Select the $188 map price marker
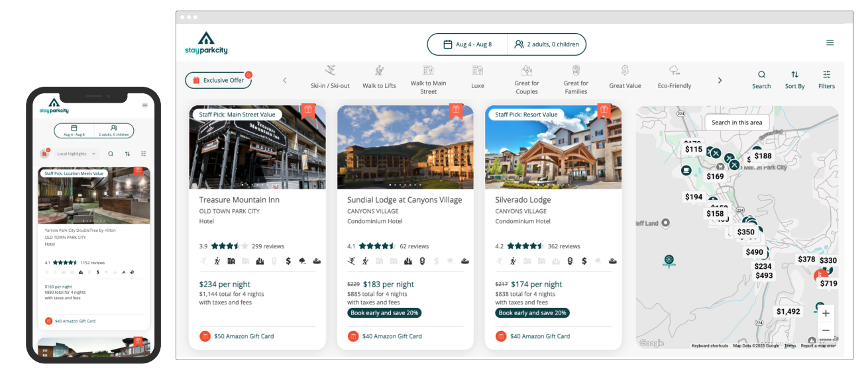 pyautogui.click(x=763, y=156)
